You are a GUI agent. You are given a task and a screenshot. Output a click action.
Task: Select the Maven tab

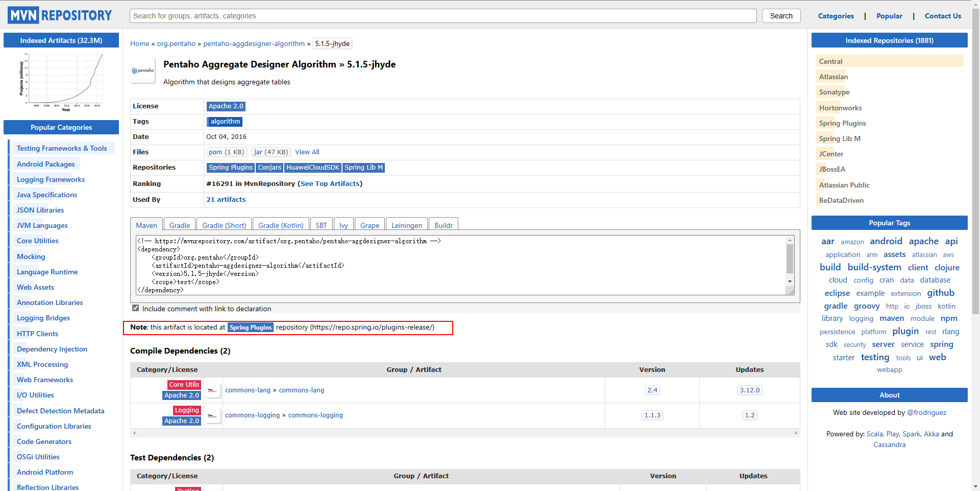[146, 225]
